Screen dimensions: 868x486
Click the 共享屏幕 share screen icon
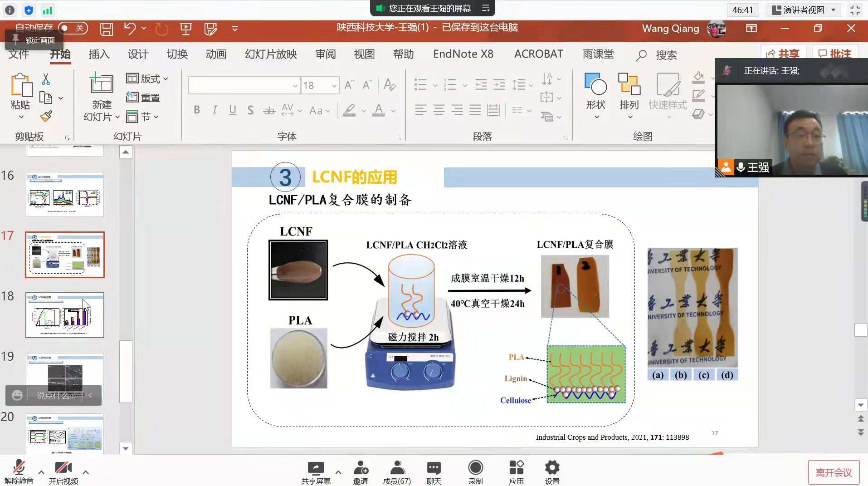[316, 471]
